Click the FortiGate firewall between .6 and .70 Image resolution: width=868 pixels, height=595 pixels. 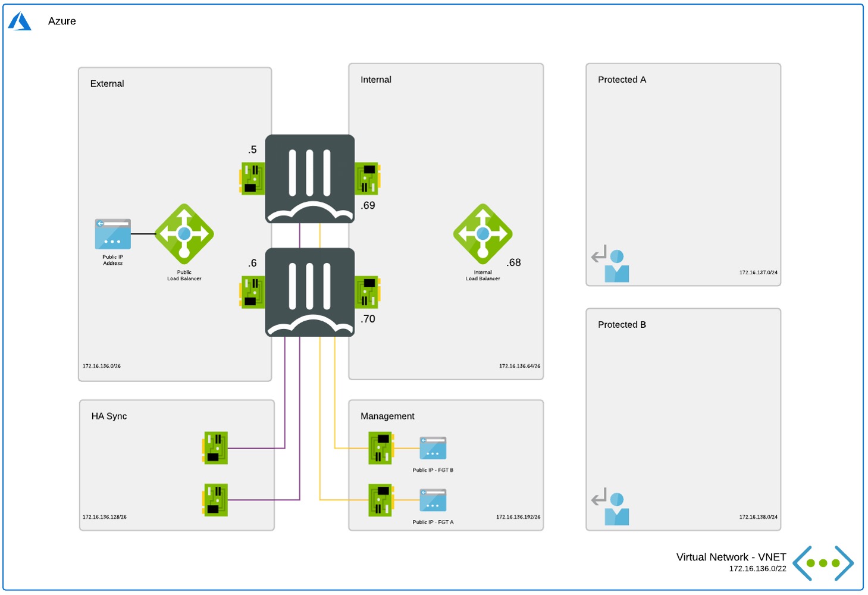[310, 292]
